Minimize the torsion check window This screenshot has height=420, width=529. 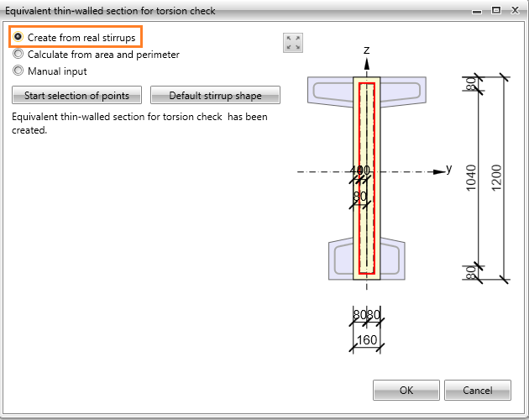[x=477, y=11]
